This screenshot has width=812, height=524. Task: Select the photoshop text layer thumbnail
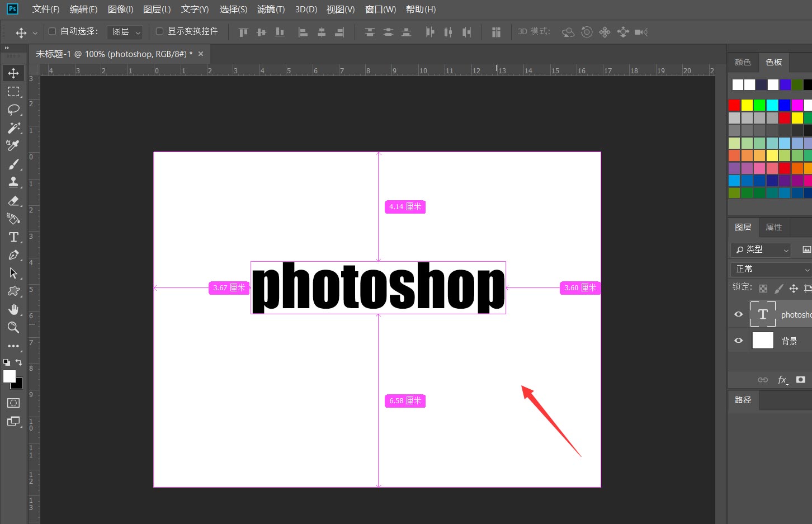coord(763,314)
